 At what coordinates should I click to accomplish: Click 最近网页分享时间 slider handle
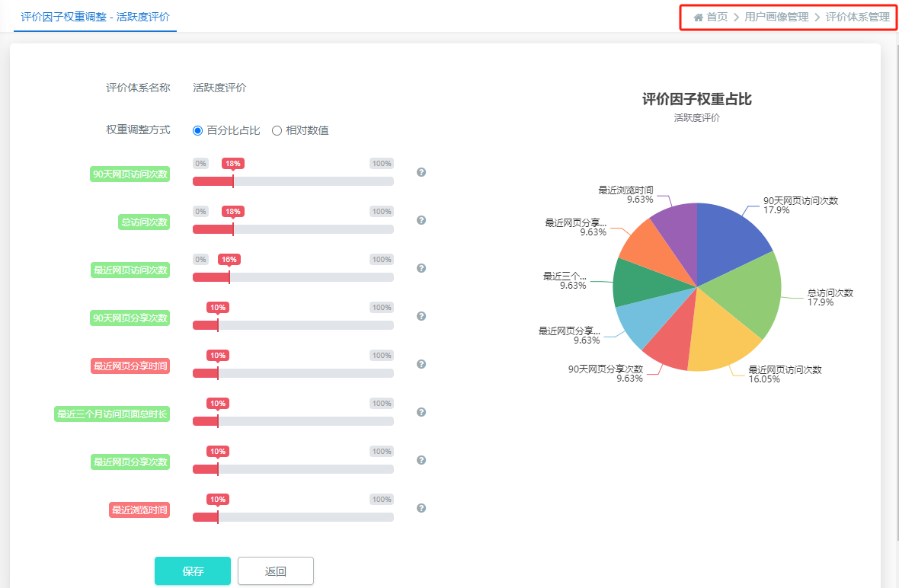tap(218, 373)
